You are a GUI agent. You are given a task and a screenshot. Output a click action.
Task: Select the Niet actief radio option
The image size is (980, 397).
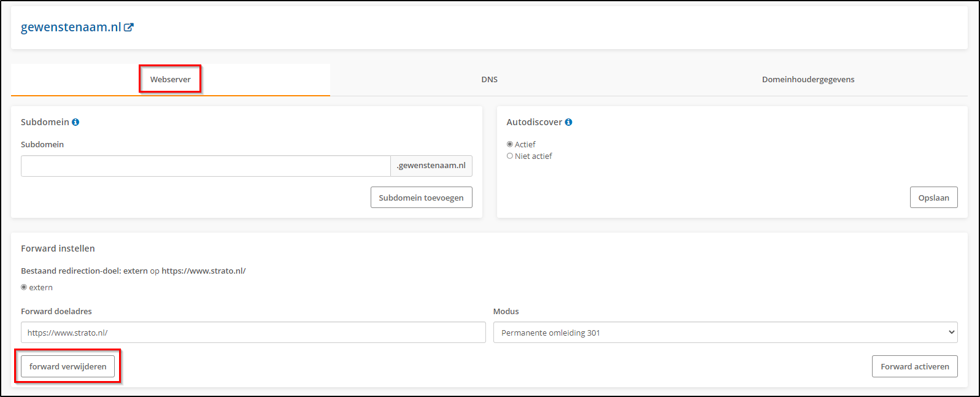coord(510,156)
